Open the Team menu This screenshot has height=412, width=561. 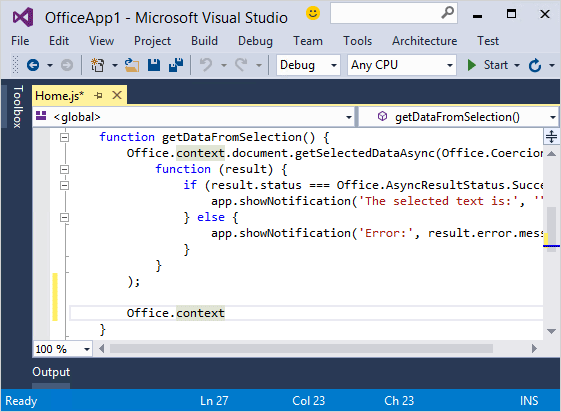[308, 41]
